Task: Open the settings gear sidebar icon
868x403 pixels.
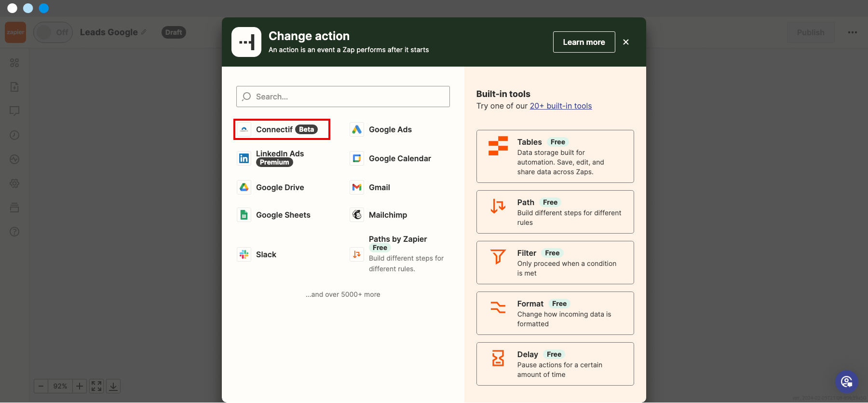Action: (14, 183)
